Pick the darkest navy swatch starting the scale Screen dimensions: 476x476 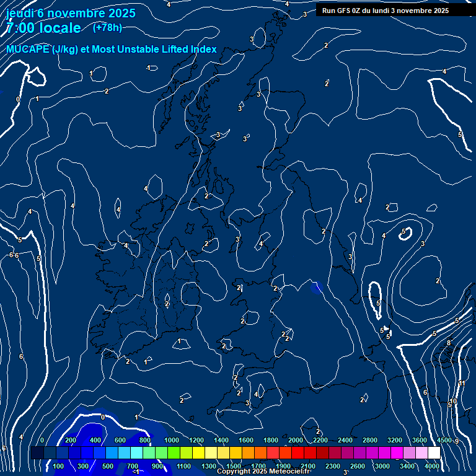[x=37, y=453]
